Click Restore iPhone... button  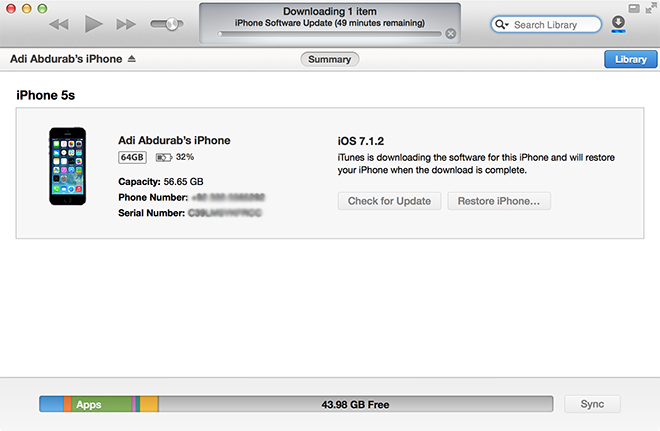[x=499, y=201]
